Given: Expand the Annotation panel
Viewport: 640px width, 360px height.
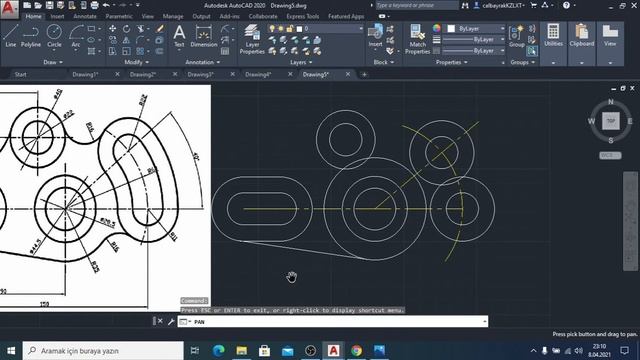Looking at the screenshot, I should coord(202,62).
